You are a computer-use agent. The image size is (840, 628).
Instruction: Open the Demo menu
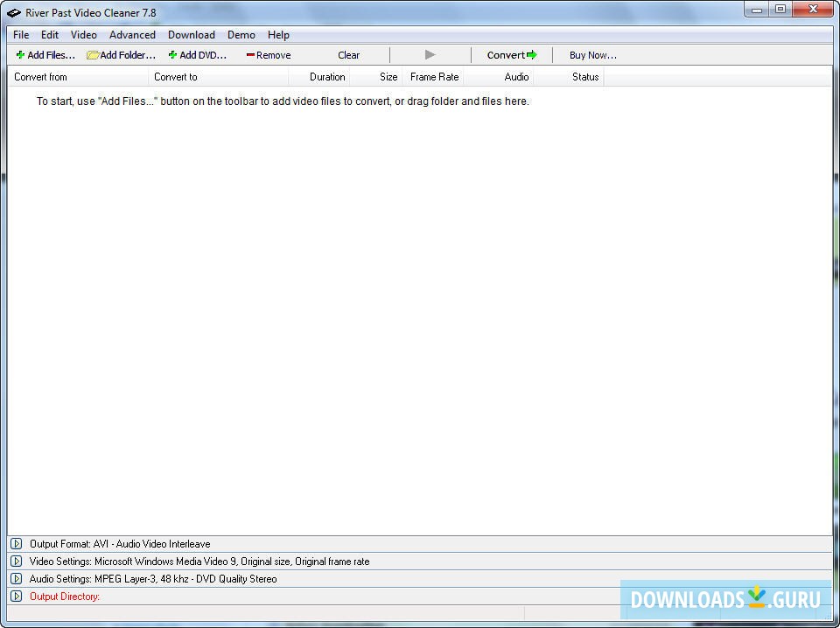(x=241, y=35)
